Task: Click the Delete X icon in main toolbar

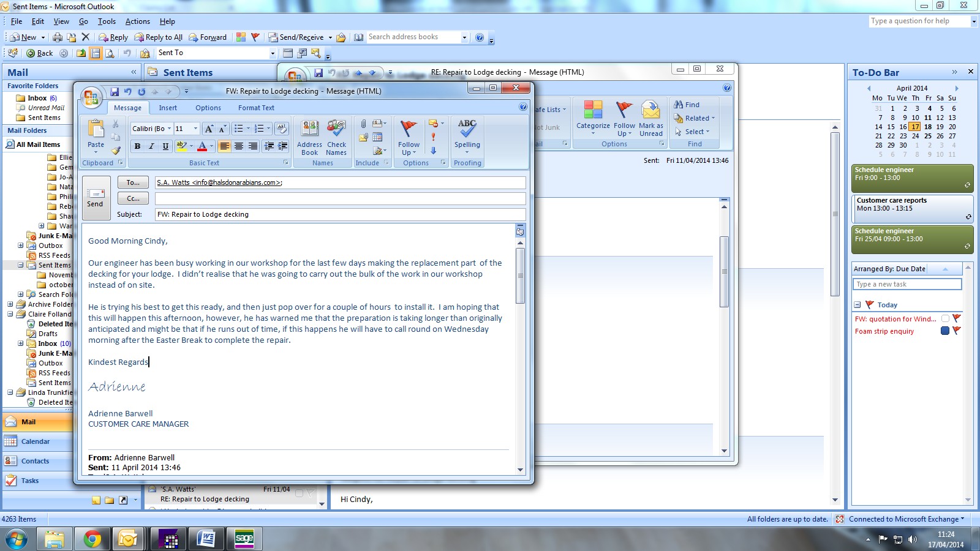Action: click(x=86, y=37)
